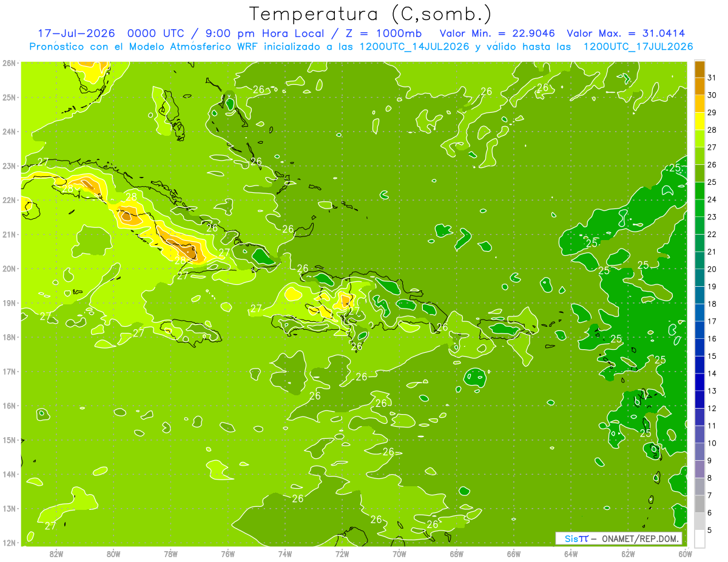This screenshot has height=562, width=728.
Task: Click the 62W longitude axis label
Action: (628, 554)
